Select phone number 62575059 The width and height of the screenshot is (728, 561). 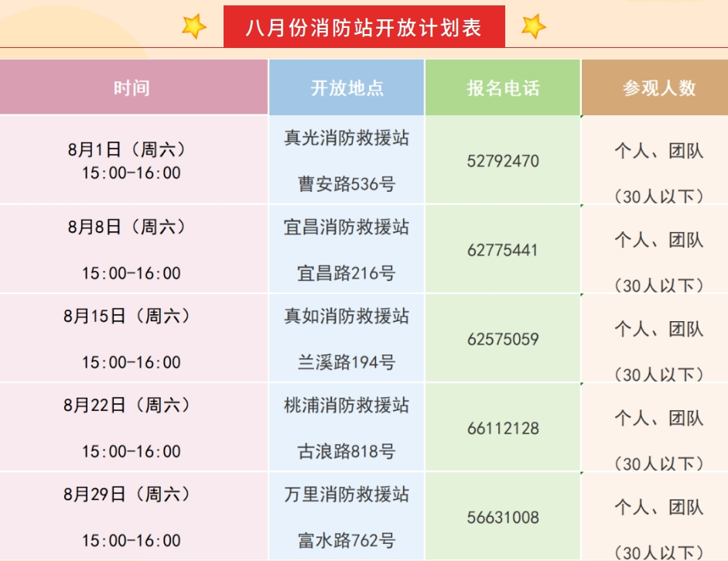[503, 340]
